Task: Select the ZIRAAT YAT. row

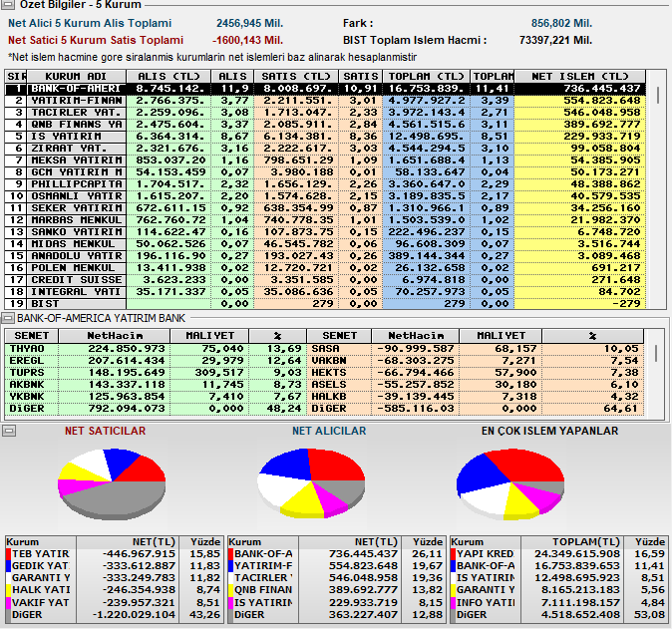Action: 325,149
